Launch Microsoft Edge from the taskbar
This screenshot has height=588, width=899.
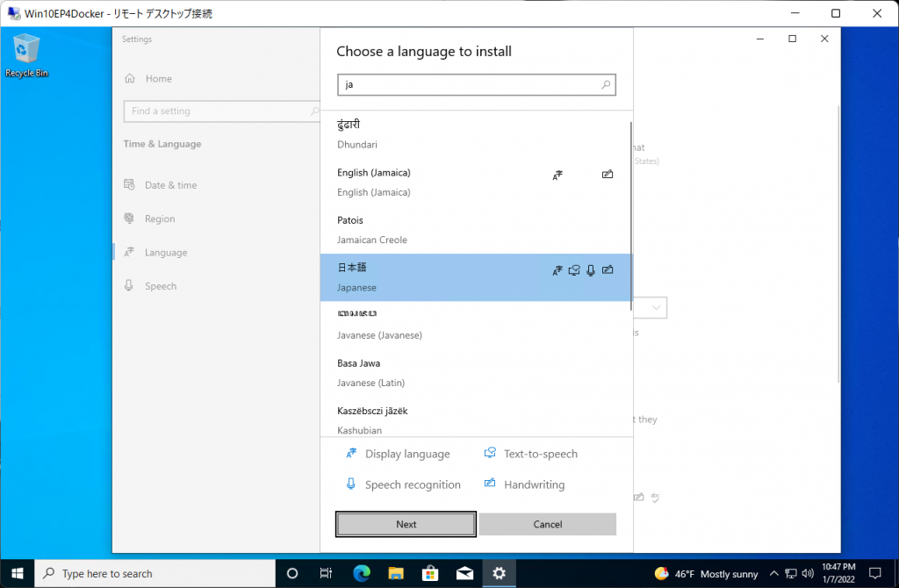coord(361,573)
